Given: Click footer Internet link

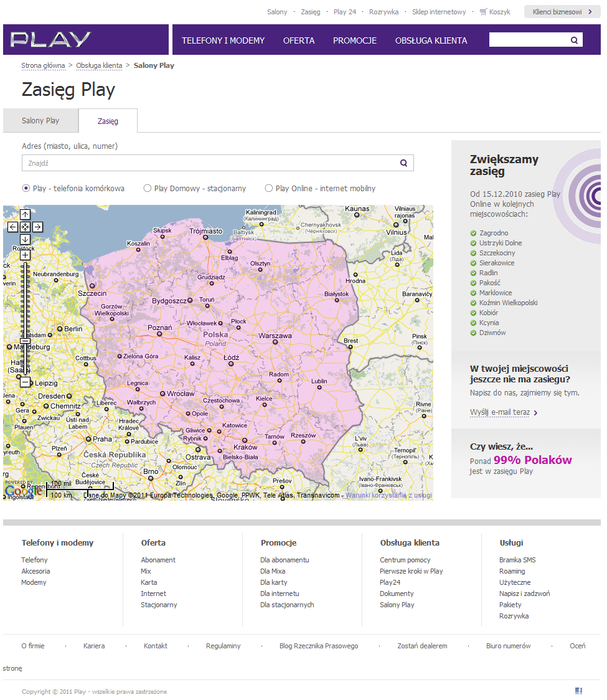Looking at the screenshot, I should pos(154,594).
